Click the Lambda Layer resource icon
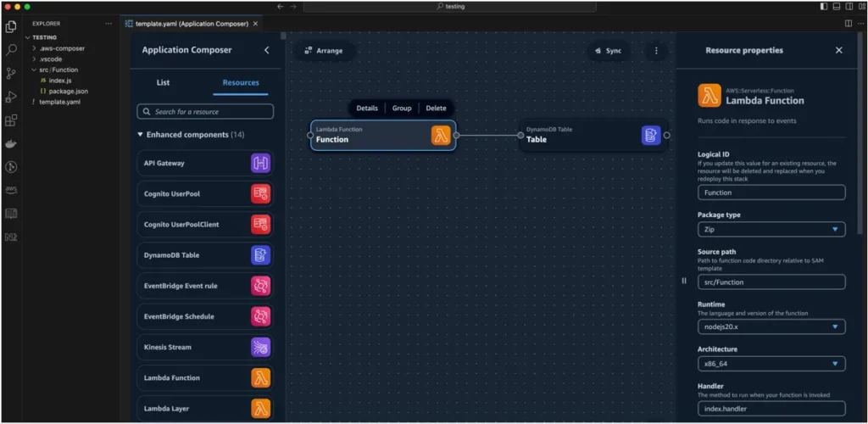868x424 pixels. pyautogui.click(x=261, y=409)
